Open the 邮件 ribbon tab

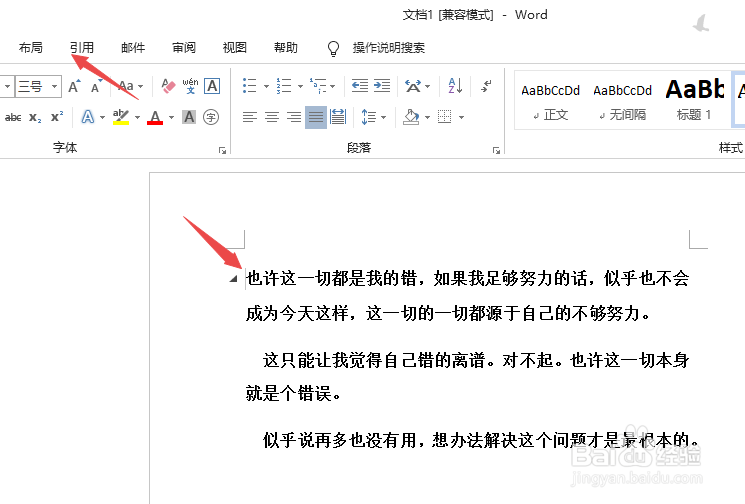133,48
